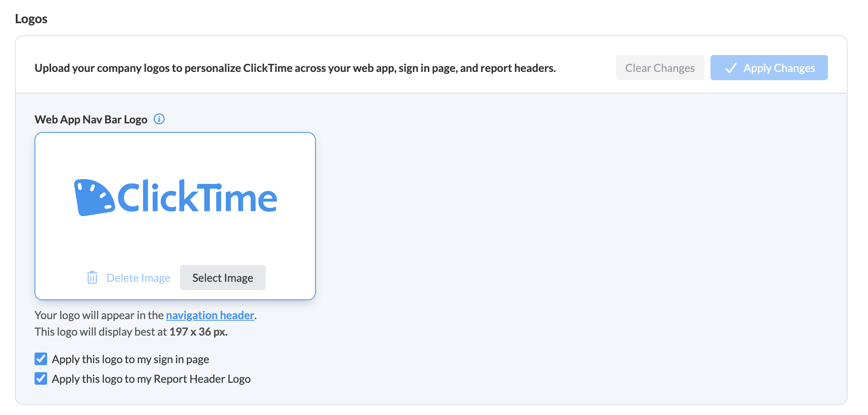Uncheck Apply this logo to my sign in page
868x415 pixels.
click(x=41, y=359)
